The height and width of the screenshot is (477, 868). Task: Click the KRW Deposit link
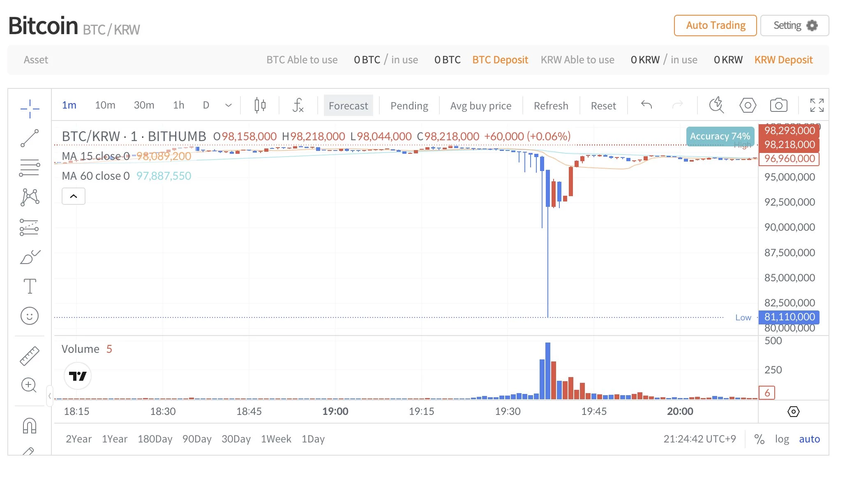point(783,60)
